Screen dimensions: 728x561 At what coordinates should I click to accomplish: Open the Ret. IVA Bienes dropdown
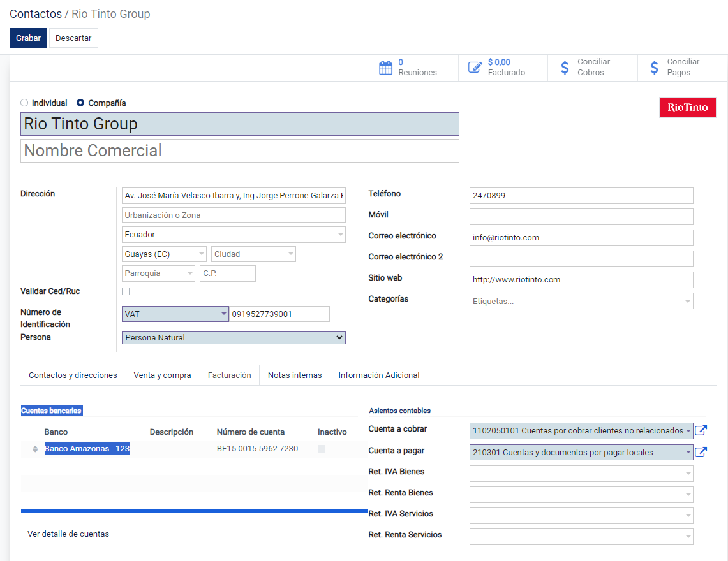pyautogui.click(x=581, y=474)
